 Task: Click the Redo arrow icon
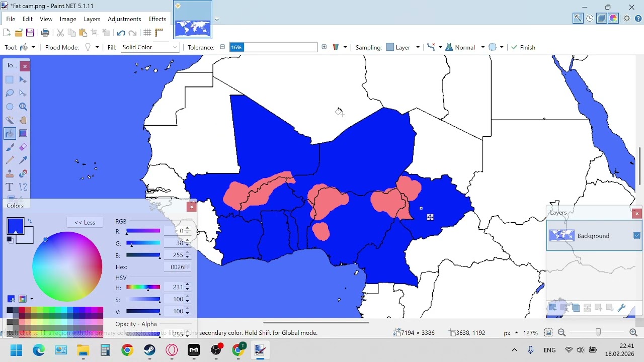(133, 33)
